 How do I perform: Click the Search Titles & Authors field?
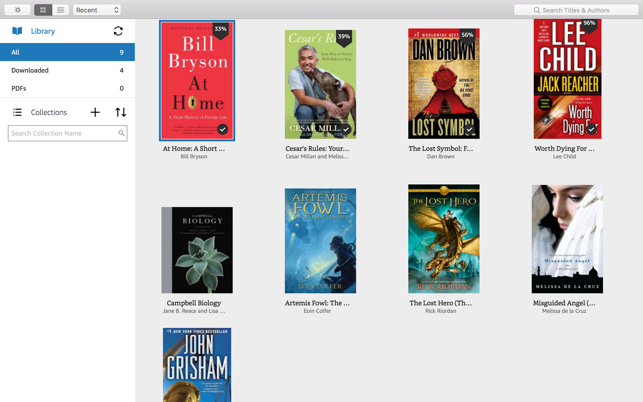pyautogui.click(x=576, y=10)
